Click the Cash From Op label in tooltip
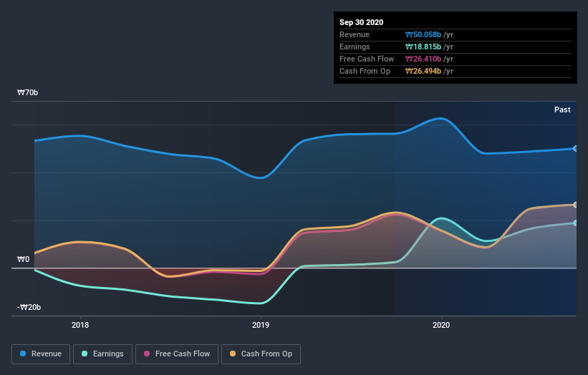The width and height of the screenshot is (588, 375). pyautogui.click(x=365, y=71)
